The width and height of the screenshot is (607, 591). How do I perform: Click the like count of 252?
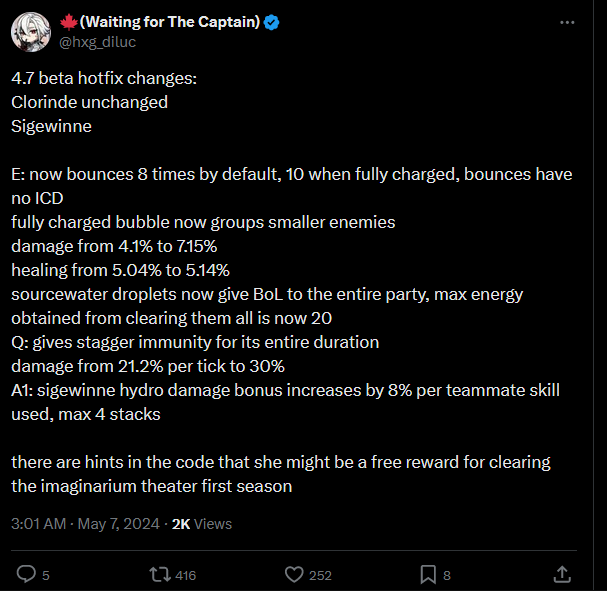click(320, 575)
